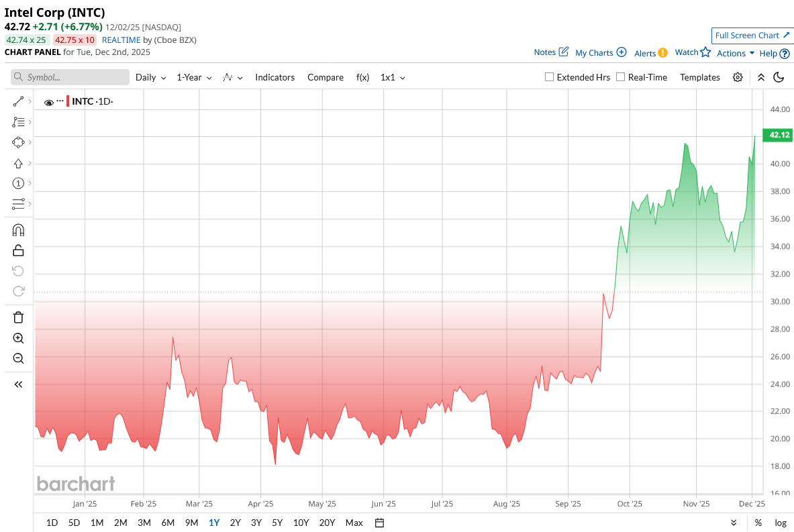The width and height of the screenshot is (794, 532).
Task: Select the arrow marker tool
Action: coord(18,163)
